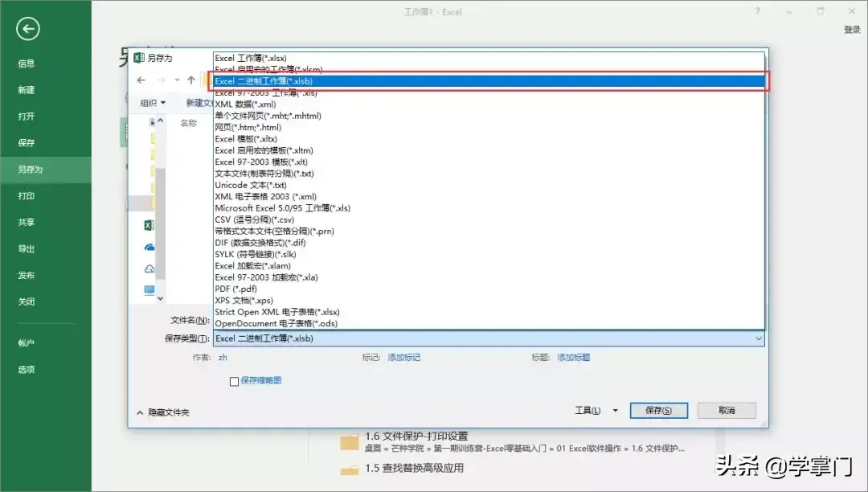The width and height of the screenshot is (868, 492).
Task: Open the 组织 dropdown
Action: (x=153, y=102)
